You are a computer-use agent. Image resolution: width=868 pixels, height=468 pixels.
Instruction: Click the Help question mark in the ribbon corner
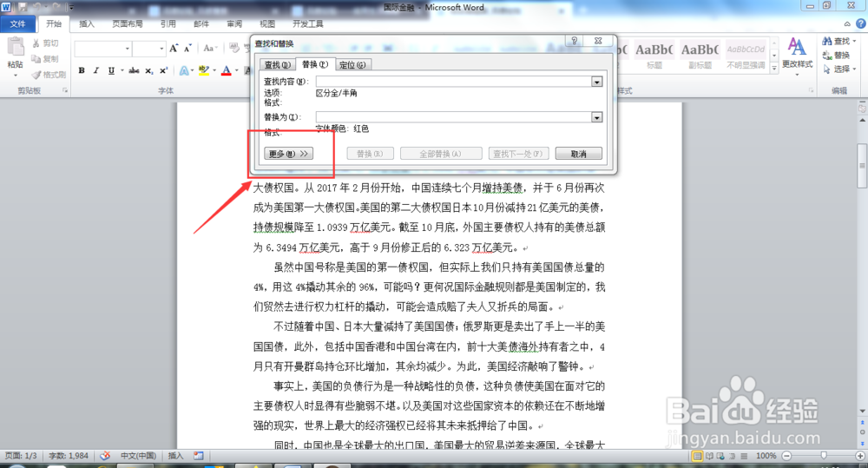click(x=861, y=23)
